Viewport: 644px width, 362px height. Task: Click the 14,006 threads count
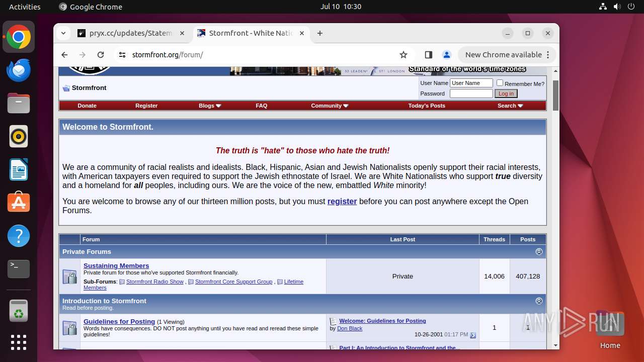(x=494, y=276)
